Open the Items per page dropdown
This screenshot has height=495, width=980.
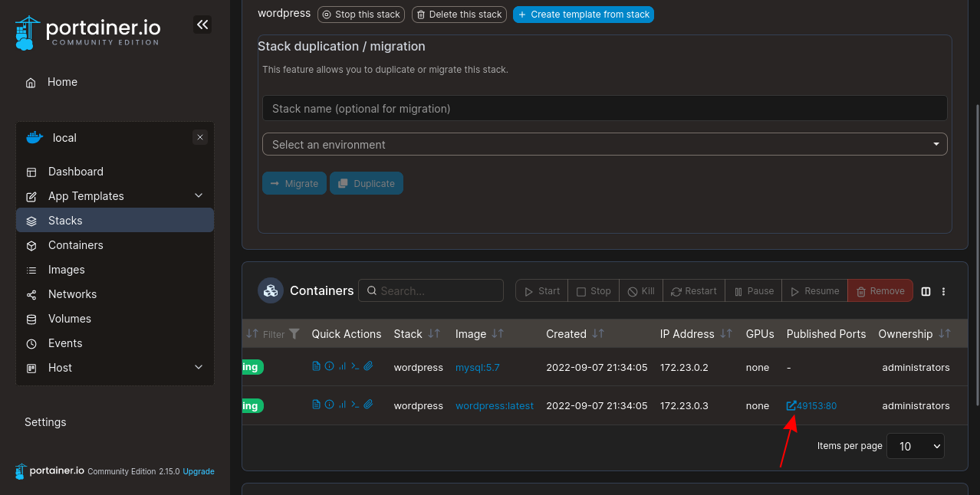915,445
